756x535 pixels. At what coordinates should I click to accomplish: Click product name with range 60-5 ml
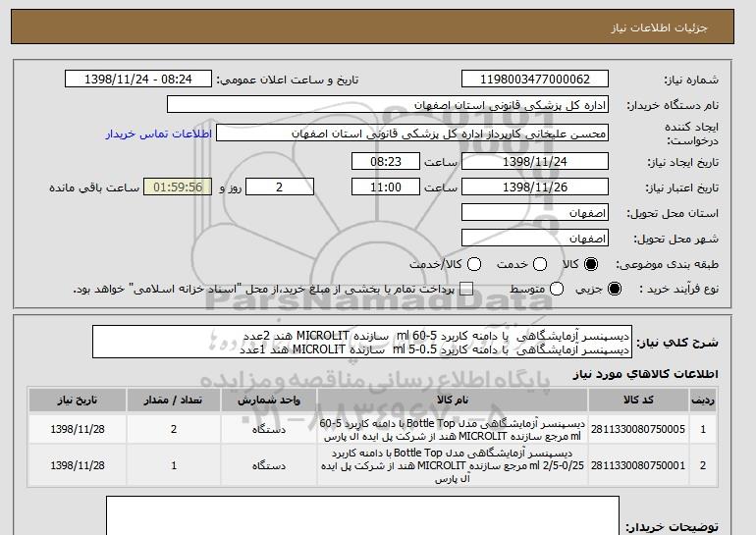coord(453,429)
